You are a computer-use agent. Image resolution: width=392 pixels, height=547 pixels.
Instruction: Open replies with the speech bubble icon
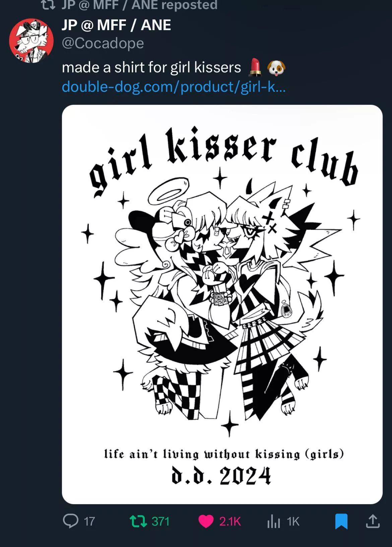coord(71,521)
